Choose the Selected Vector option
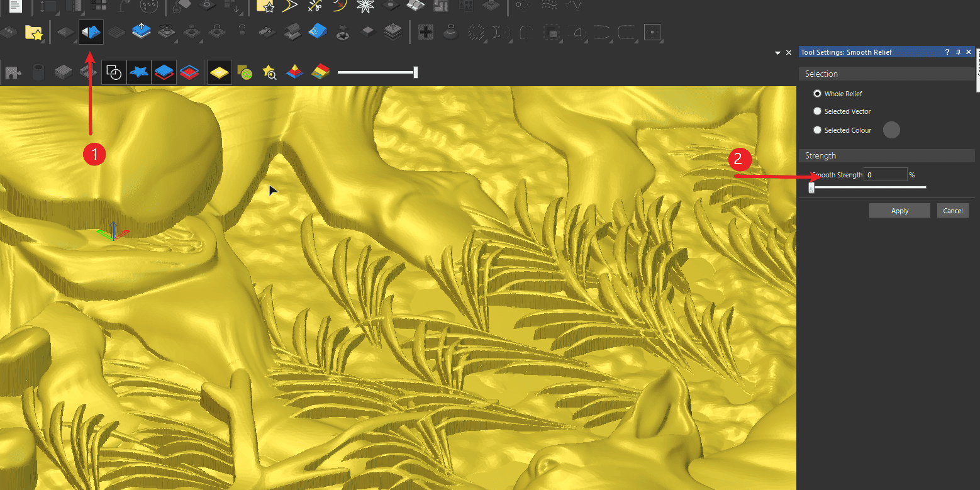 pos(817,111)
